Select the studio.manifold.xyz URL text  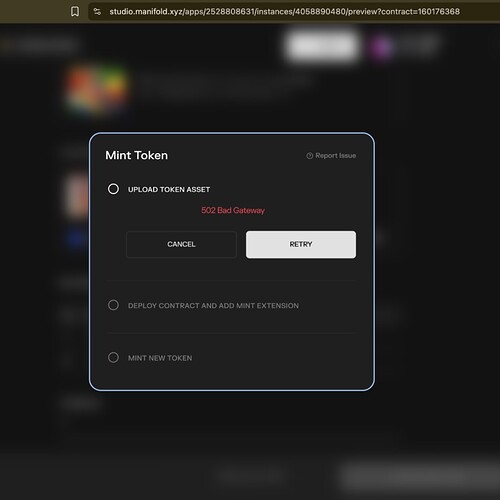coord(284,12)
